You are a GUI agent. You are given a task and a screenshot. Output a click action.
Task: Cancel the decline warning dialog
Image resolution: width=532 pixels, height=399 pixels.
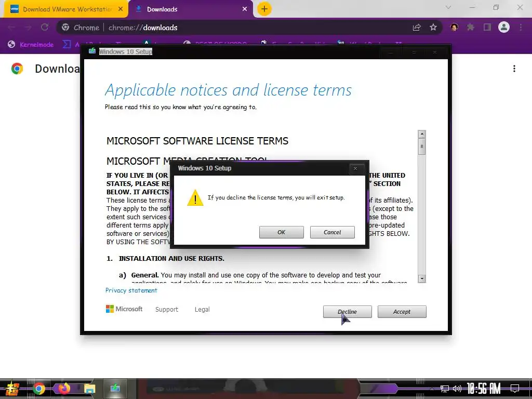[332, 232]
